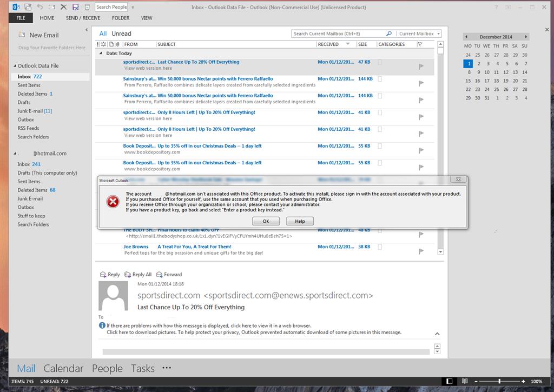The image size is (554, 392).
Task: Sort by Icon page column header
Action: [x=111, y=44]
